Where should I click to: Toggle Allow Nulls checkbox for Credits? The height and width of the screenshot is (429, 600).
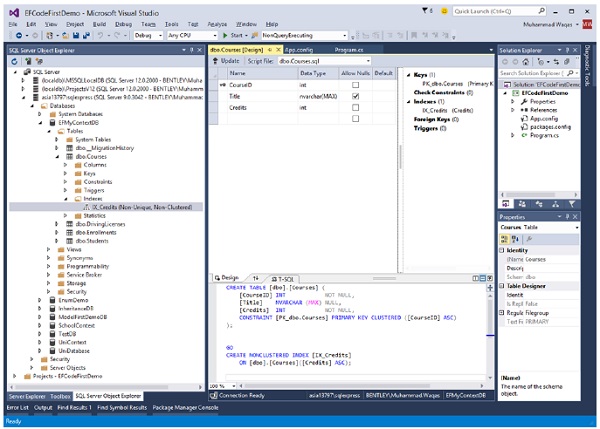click(354, 107)
